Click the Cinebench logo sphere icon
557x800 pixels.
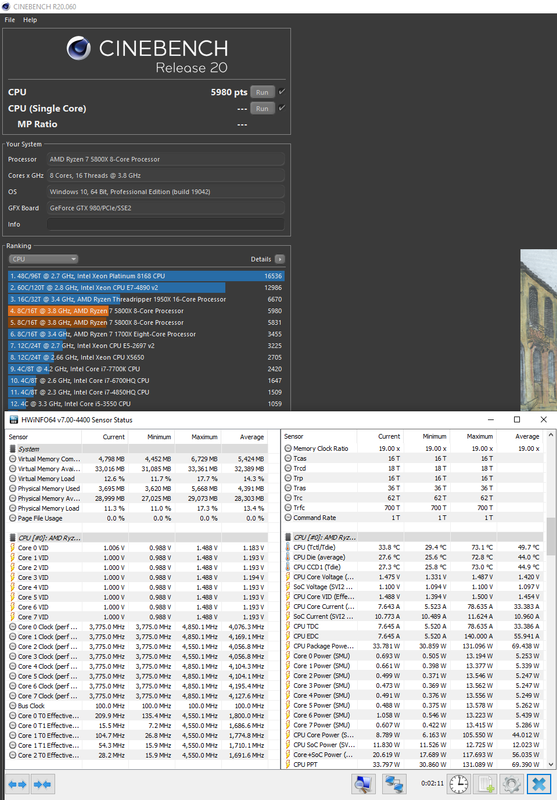click(x=79, y=48)
